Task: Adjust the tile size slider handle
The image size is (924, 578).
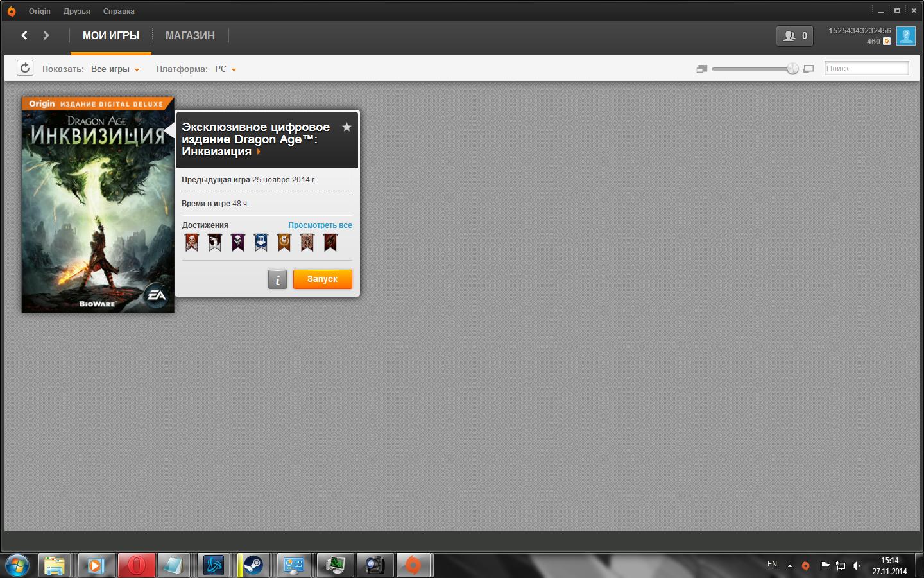Action: 792,69
